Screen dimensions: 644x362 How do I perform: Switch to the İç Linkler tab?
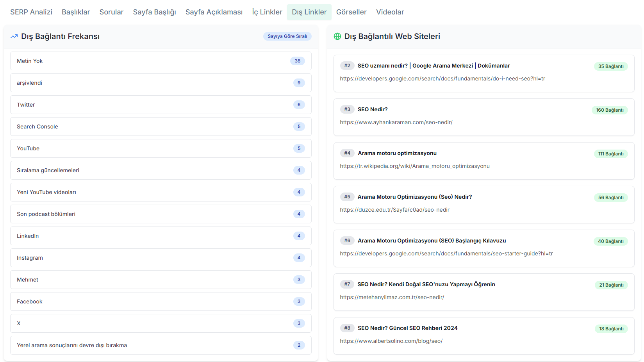(267, 12)
